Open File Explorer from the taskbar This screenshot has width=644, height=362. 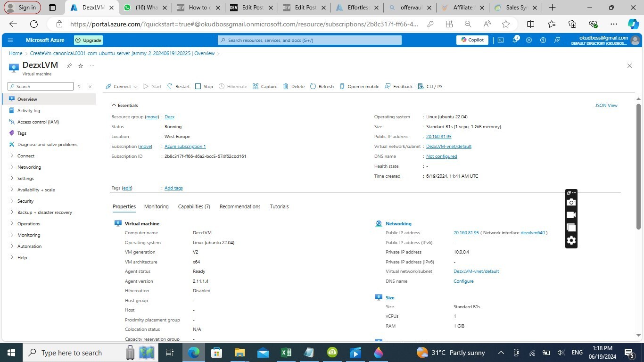[x=239, y=353]
